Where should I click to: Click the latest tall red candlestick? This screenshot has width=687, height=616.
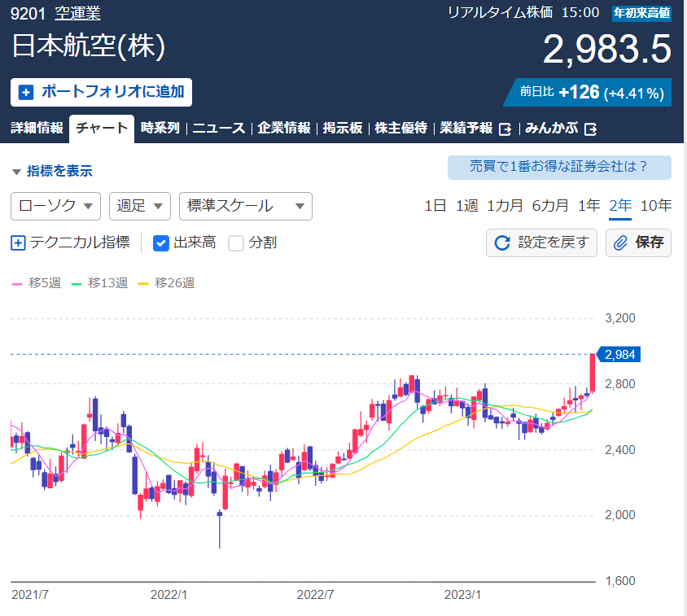(x=593, y=373)
